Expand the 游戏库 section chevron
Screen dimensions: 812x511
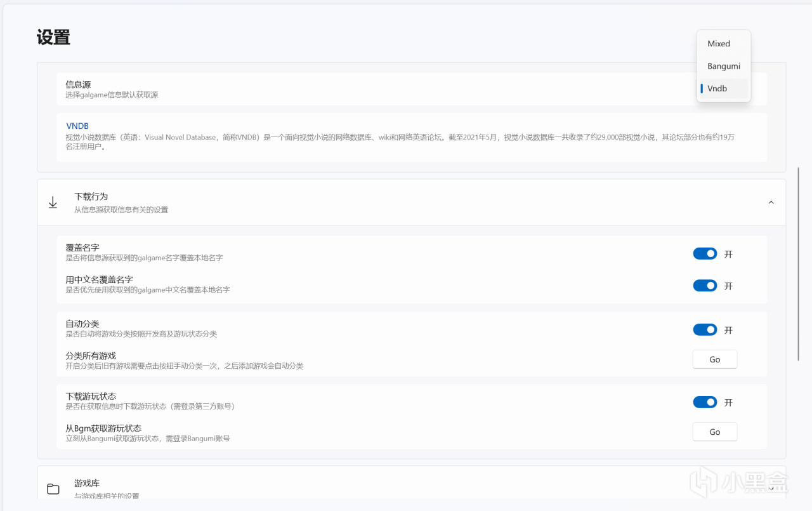(771, 489)
